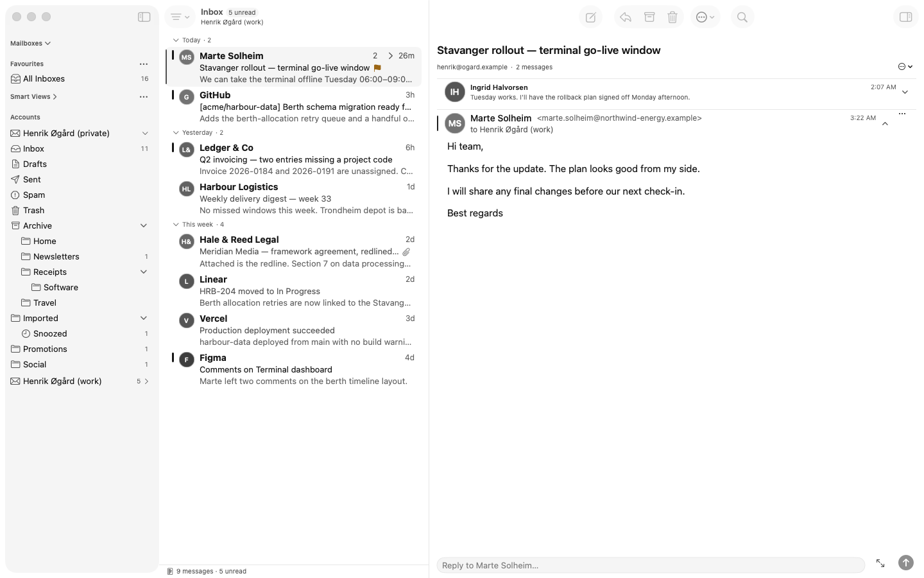Viewport: 924px width, 578px height.
Task: Open the message filter dropdown
Action: 180,17
